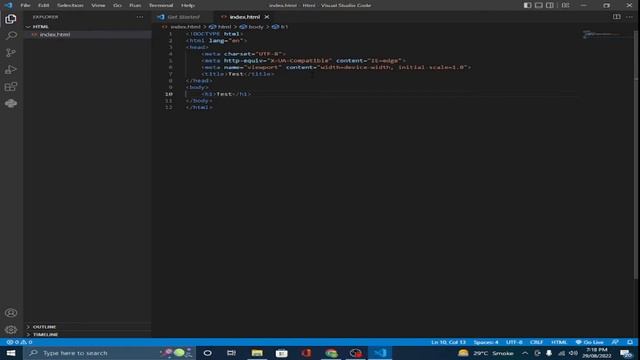Click the split editor right icon
The width and height of the screenshot is (640, 360).
[x=617, y=17]
